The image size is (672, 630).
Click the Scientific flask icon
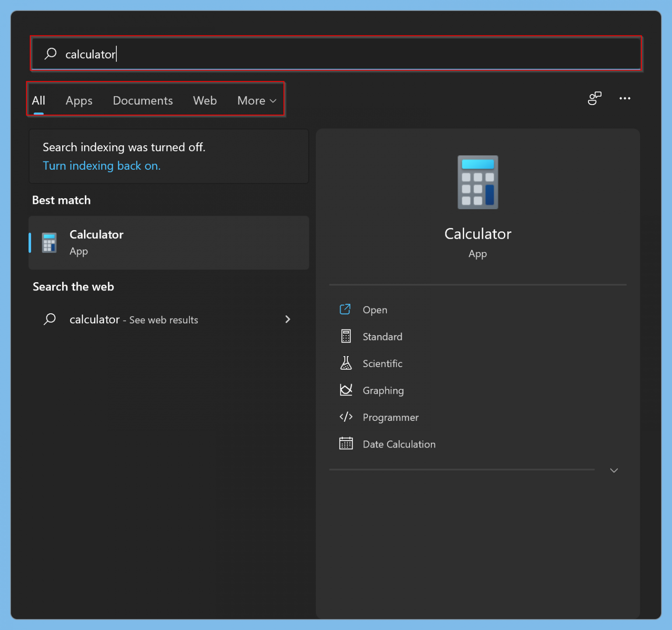346,363
